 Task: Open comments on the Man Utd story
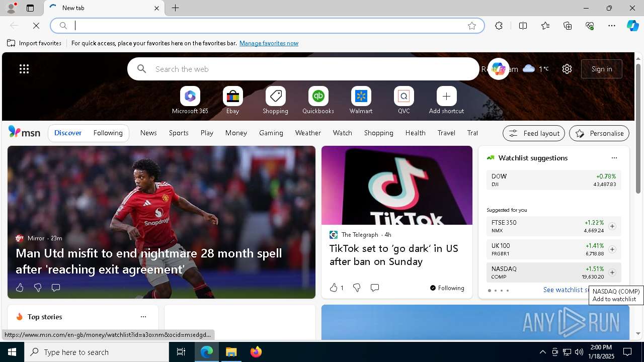(x=56, y=288)
